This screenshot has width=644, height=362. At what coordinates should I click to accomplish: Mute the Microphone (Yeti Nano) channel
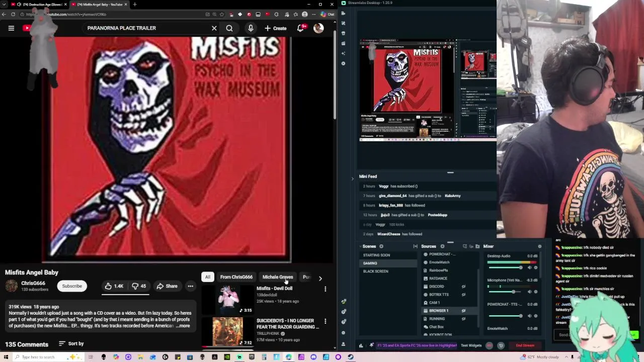(529, 292)
